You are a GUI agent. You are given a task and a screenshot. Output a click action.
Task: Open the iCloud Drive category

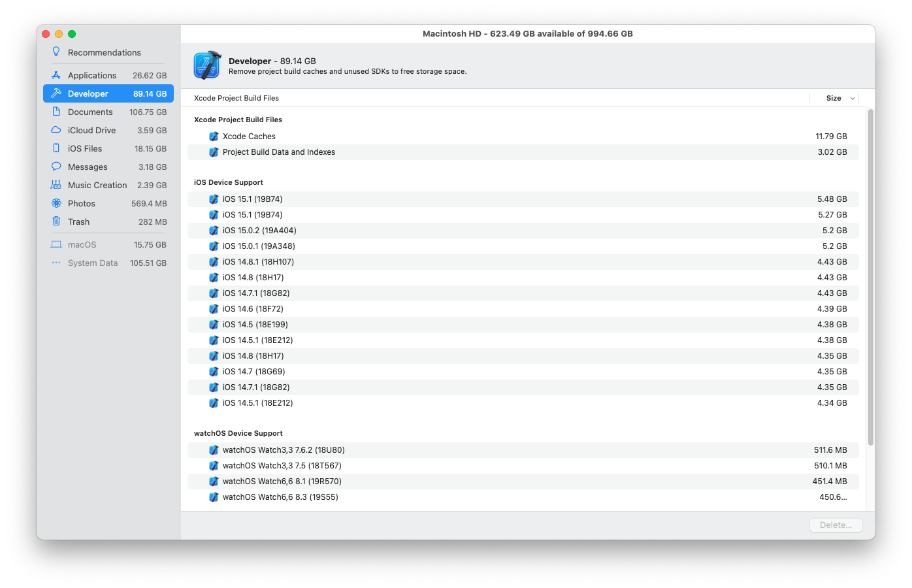click(108, 130)
